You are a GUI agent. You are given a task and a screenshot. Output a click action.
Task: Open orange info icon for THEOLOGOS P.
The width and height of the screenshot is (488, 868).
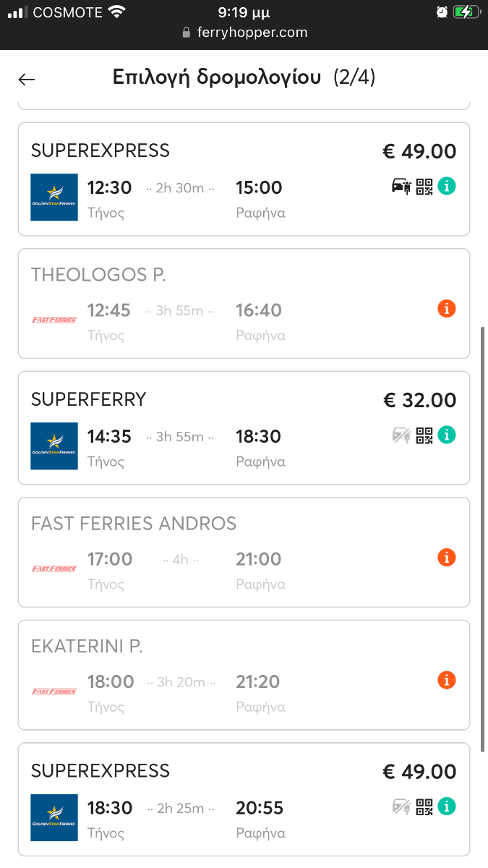(447, 309)
